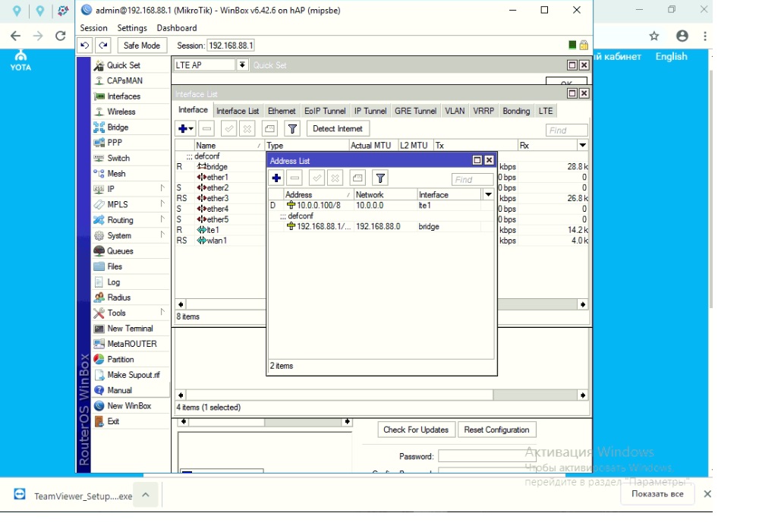Switch to VLAN tab
Image resolution: width=759 pixels, height=532 pixels.
(455, 111)
